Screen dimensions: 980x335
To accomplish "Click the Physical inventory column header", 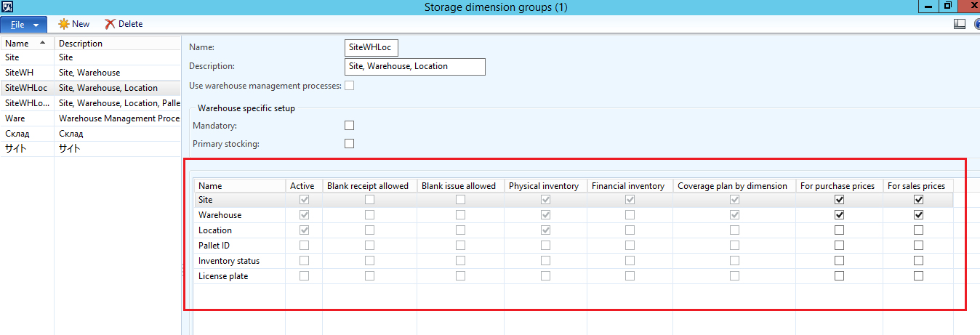I will 544,186.
